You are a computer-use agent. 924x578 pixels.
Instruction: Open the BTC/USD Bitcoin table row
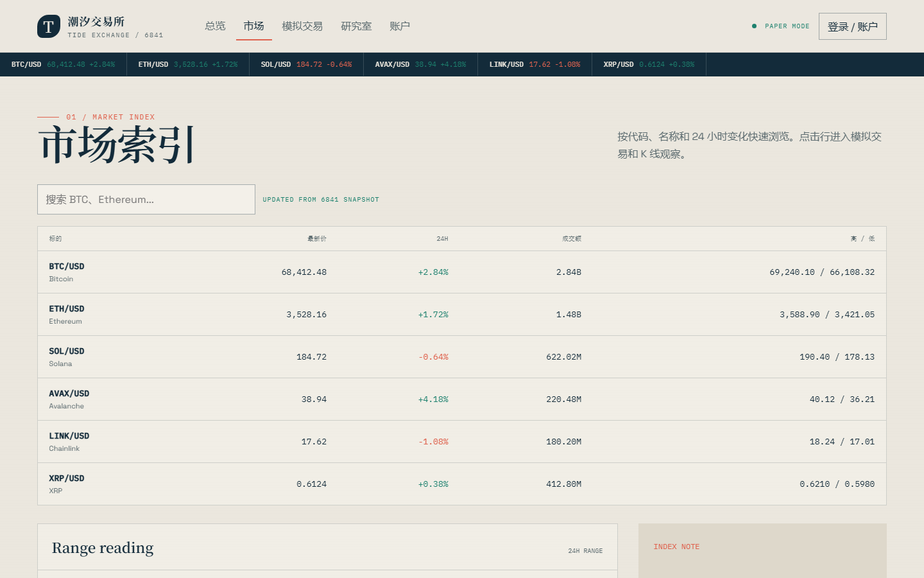462,272
